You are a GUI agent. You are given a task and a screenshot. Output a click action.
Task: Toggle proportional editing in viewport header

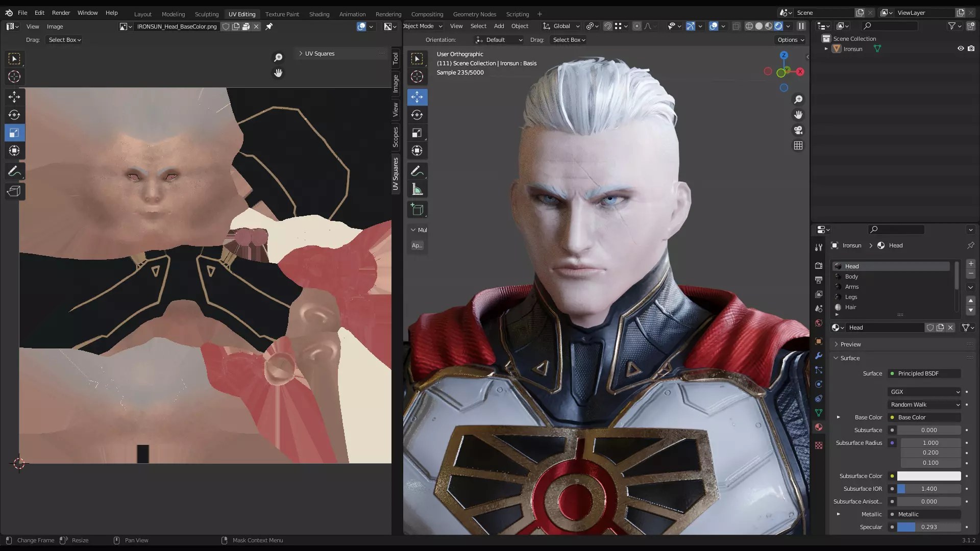click(x=636, y=26)
